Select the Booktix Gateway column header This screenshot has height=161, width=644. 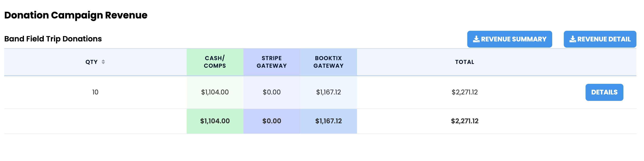click(x=328, y=62)
